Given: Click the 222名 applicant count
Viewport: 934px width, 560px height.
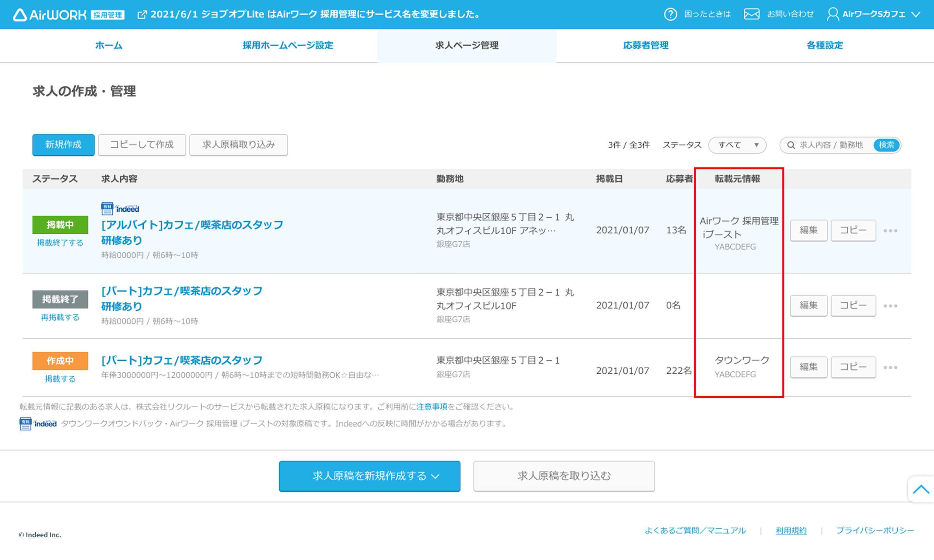Looking at the screenshot, I should pos(679,371).
